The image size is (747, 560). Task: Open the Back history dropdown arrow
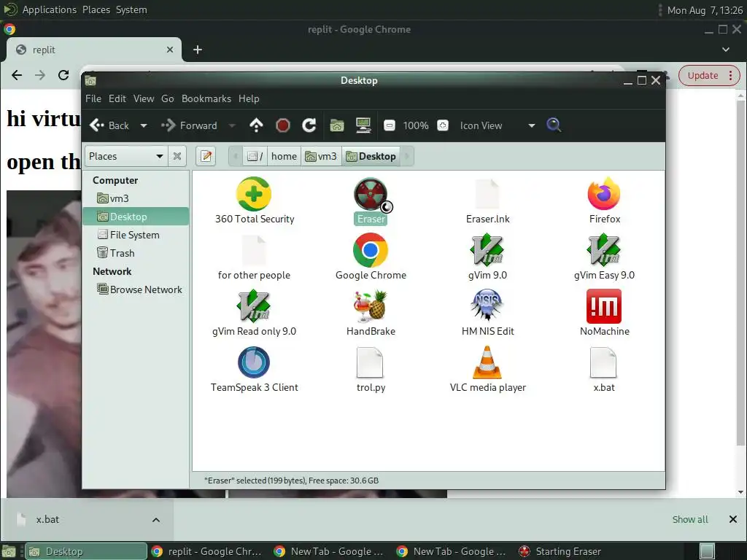144,125
